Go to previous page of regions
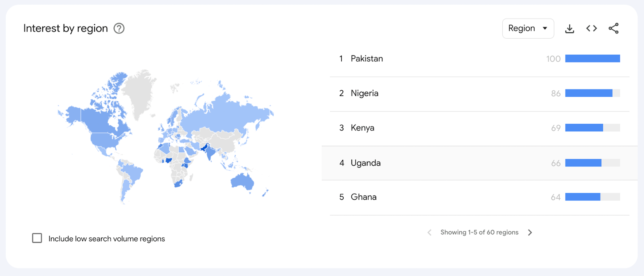Screen dimensions: 644x276 pos(429,232)
